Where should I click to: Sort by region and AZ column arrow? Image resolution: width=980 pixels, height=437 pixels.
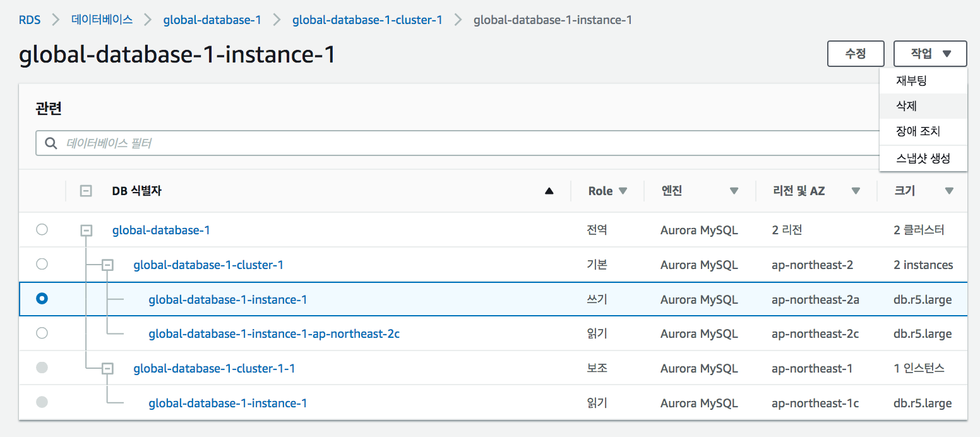(856, 191)
